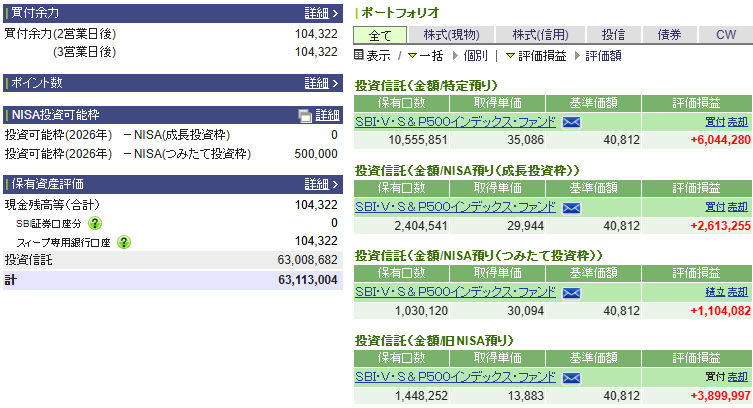Click 積立 for the つみたて投資枠 fund
The image size is (753, 408).
(715, 292)
